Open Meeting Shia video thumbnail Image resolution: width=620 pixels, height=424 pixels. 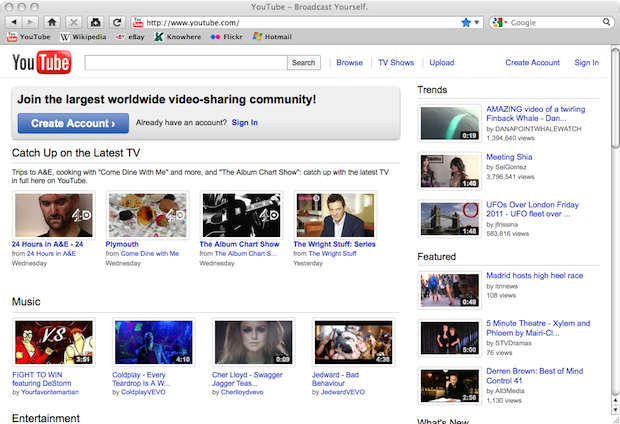[450, 171]
